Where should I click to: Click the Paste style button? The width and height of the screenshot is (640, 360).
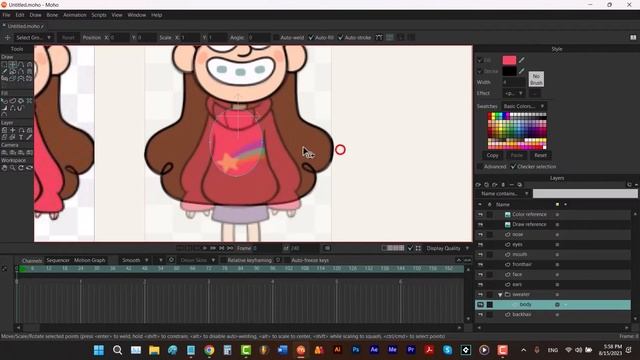pos(516,155)
